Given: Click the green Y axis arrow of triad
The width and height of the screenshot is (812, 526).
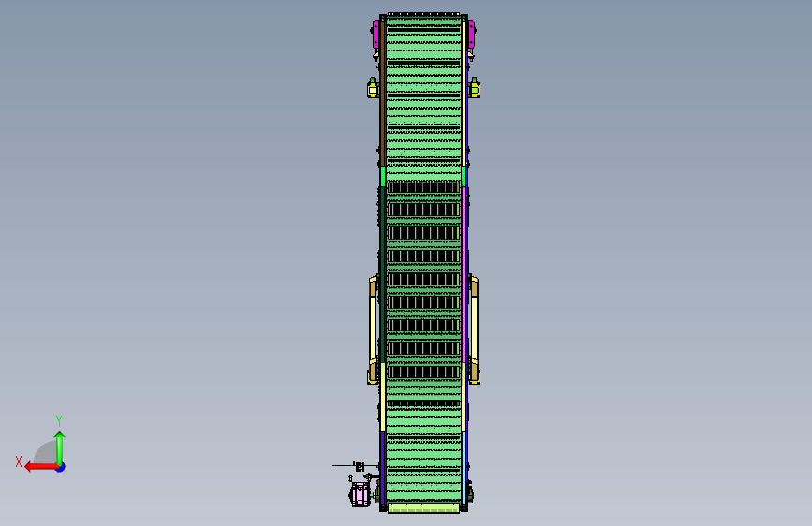Looking at the screenshot, I should tap(60, 447).
